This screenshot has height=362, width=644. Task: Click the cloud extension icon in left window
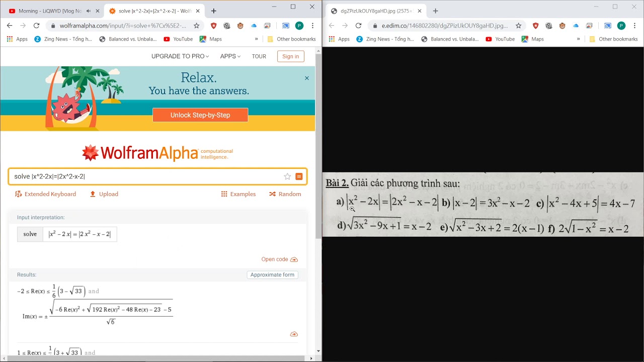[x=254, y=26]
